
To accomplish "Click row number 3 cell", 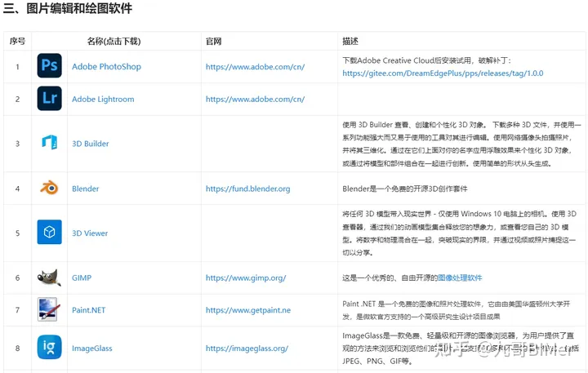I will (18, 144).
